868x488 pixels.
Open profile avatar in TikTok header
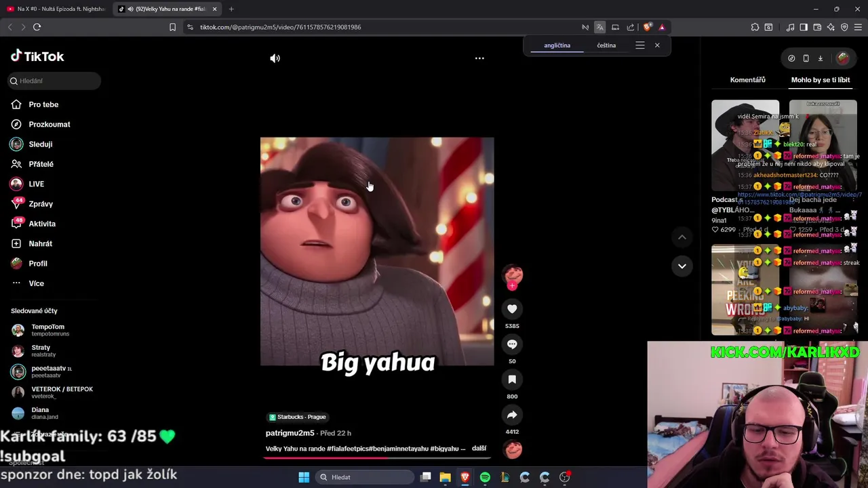[x=843, y=58]
